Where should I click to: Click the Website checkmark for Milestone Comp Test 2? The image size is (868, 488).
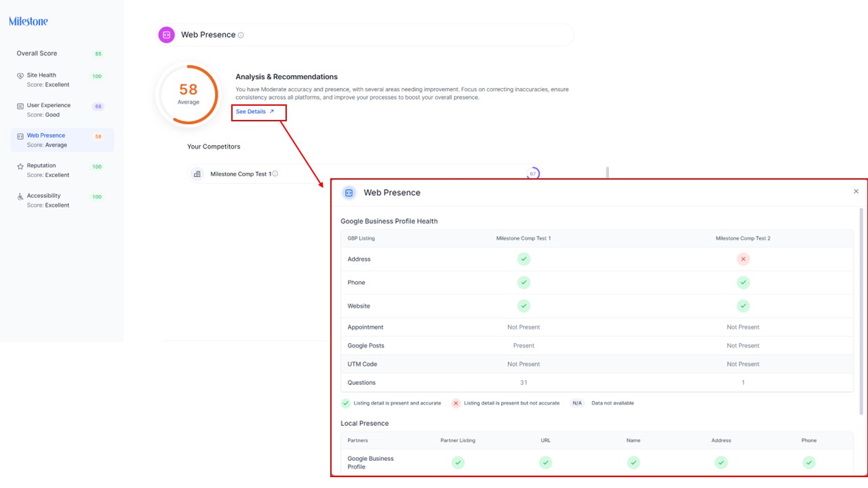click(x=743, y=306)
